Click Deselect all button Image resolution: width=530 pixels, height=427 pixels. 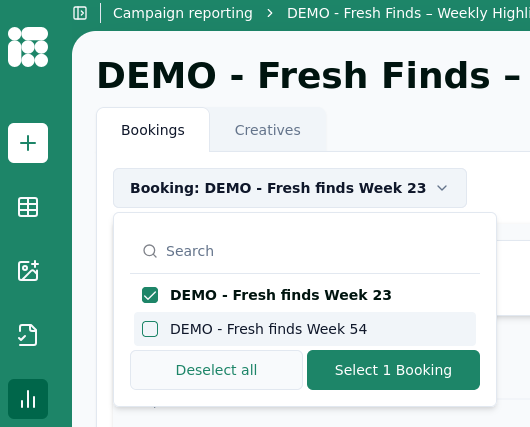[x=216, y=370]
